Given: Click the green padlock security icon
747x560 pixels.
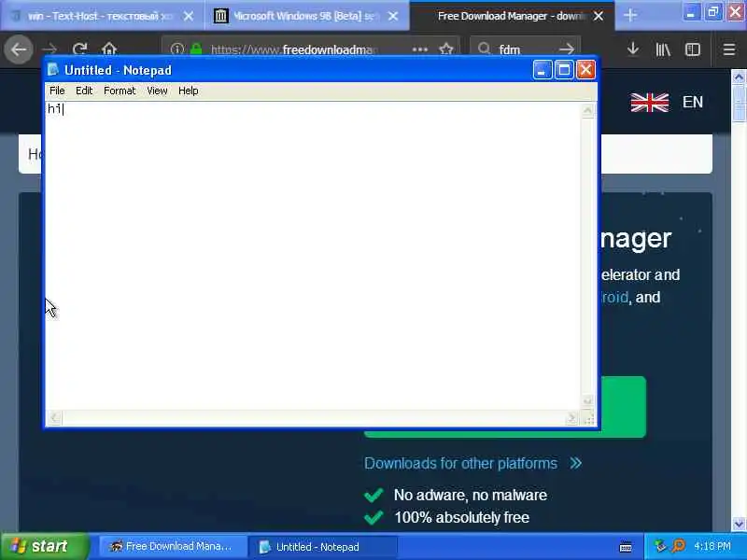Looking at the screenshot, I should [x=196, y=49].
